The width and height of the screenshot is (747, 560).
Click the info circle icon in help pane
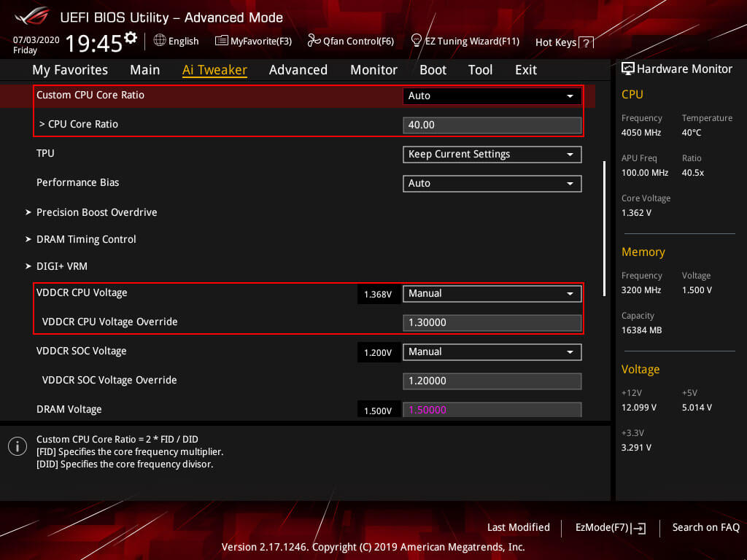coord(18,446)
